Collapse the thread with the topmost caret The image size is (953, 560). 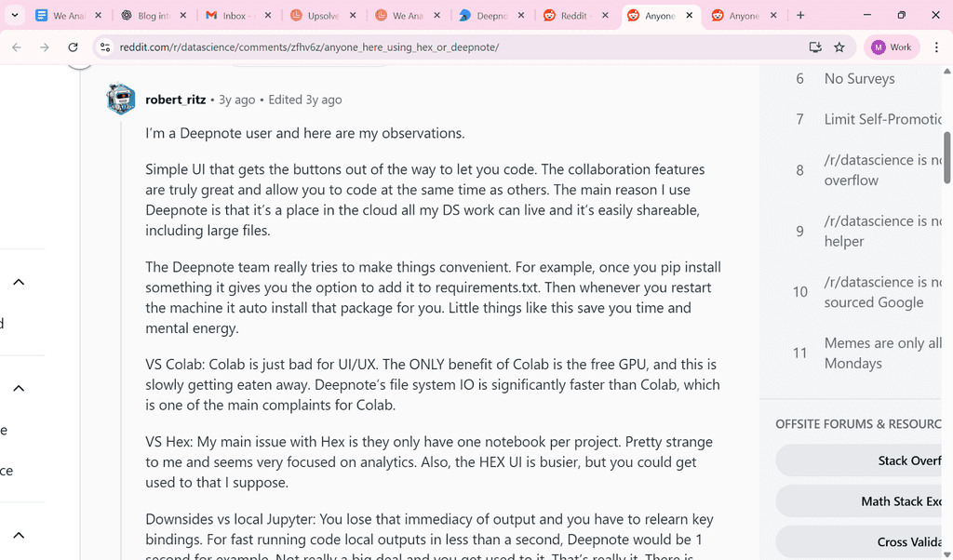(x=20, y=281)
